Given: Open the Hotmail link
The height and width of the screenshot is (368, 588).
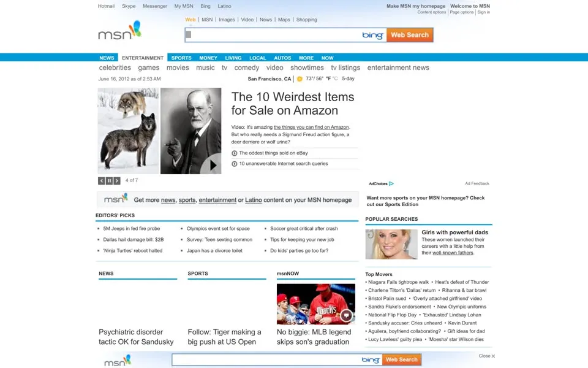Looking at the screenshot, I should tap(106, 6).
